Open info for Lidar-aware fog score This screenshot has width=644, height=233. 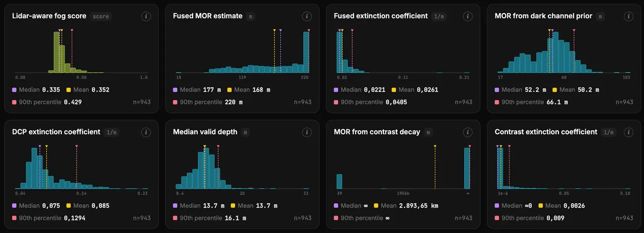[146, 16]
